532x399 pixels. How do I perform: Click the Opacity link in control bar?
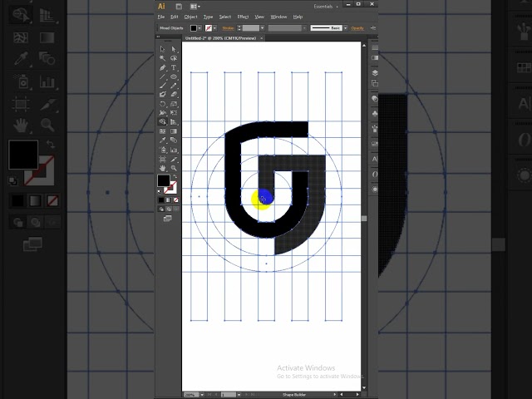357,28
